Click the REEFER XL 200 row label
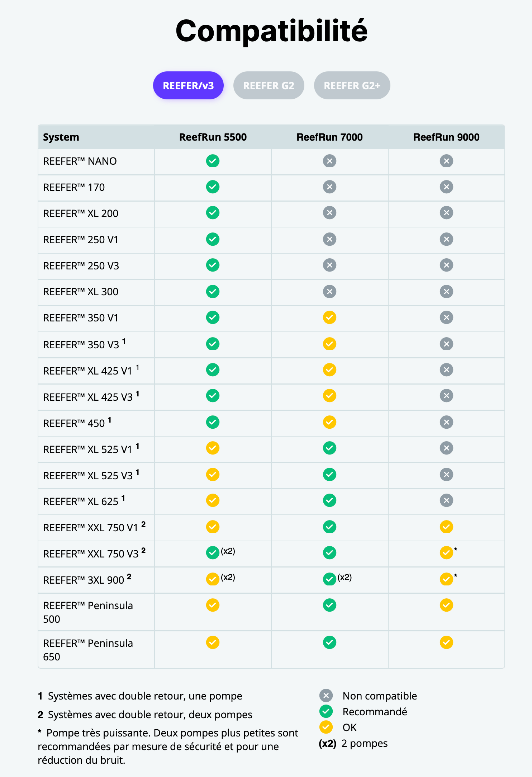 tap(81, 213)
